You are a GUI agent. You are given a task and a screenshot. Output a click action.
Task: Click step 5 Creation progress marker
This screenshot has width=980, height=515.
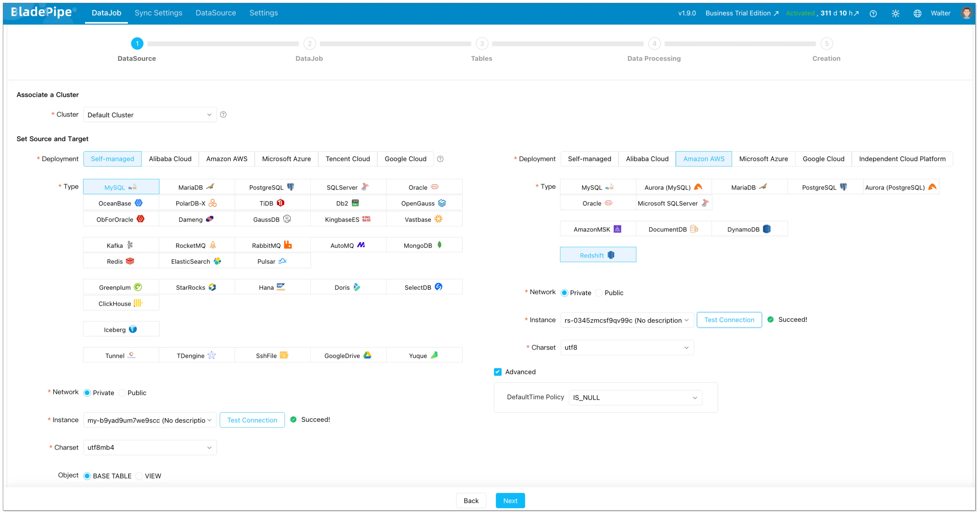click(827, 44)
